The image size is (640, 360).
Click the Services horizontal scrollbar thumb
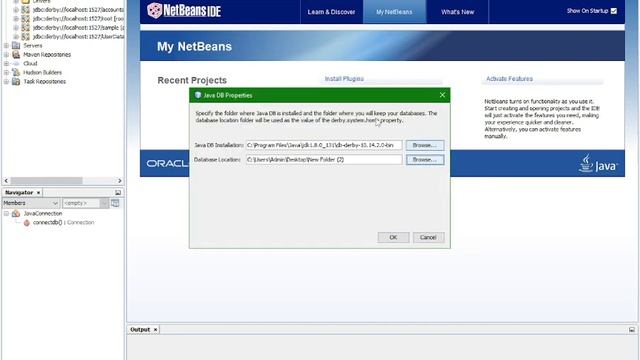(46, 180)
